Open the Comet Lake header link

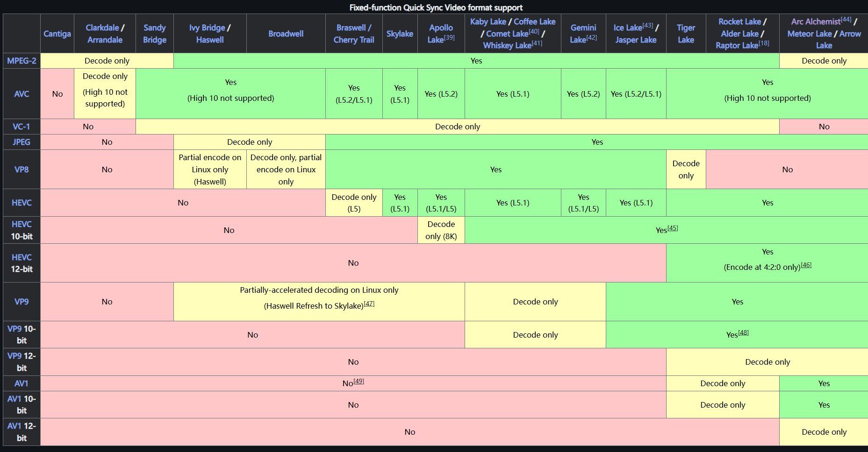click(x=507, y=34)
